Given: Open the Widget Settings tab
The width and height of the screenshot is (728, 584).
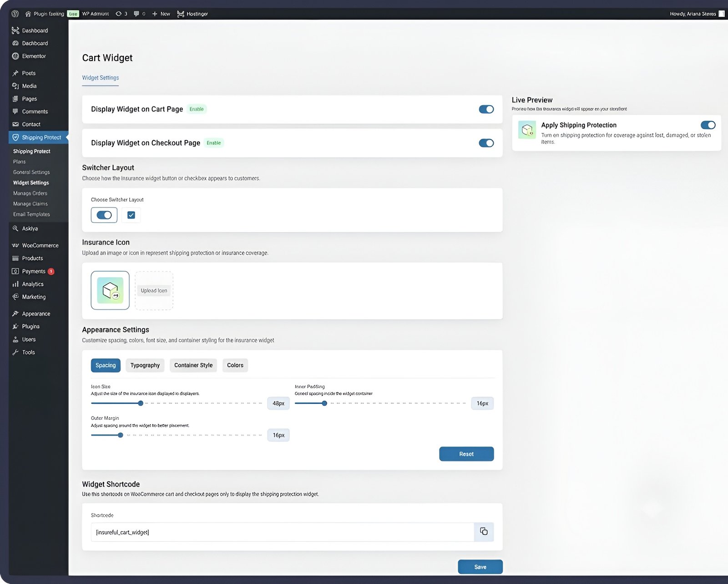Looking at the screenshot, I should 101,78.
